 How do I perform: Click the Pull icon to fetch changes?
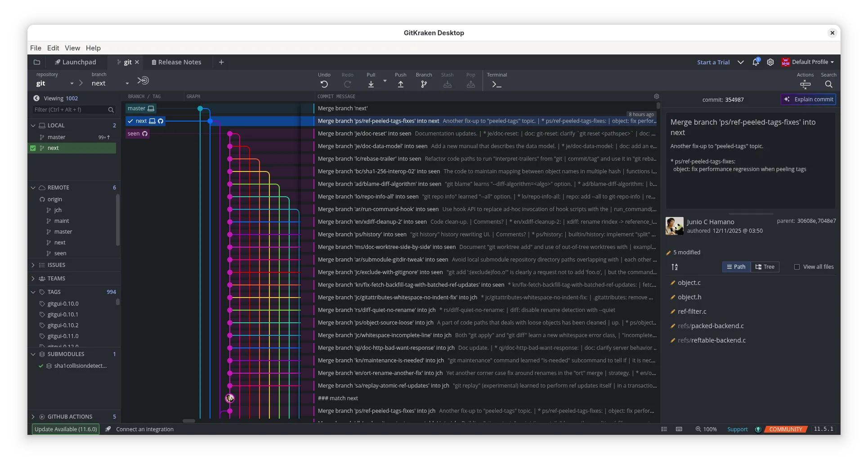[x=371, y=84]
